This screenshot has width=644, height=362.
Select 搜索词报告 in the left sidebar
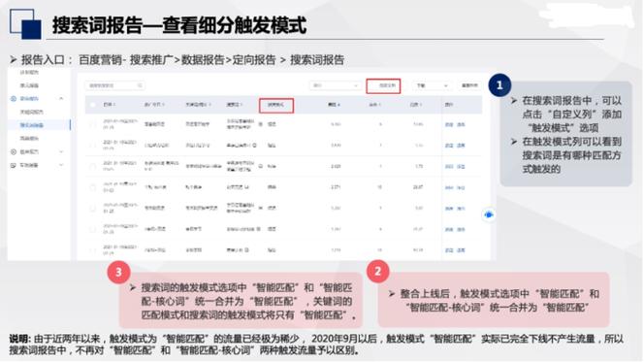click(32, 125)
